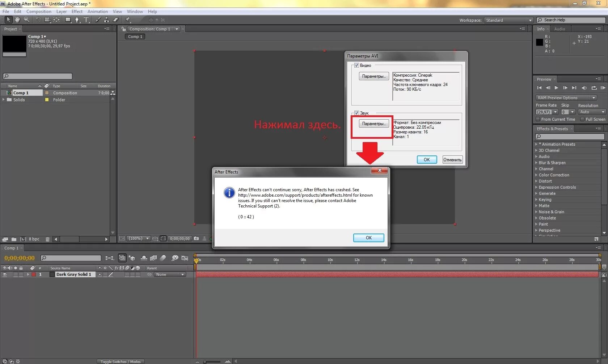Open the Parent None dropdown
This screenshot has height=364, width=608.
pos(170,275)
